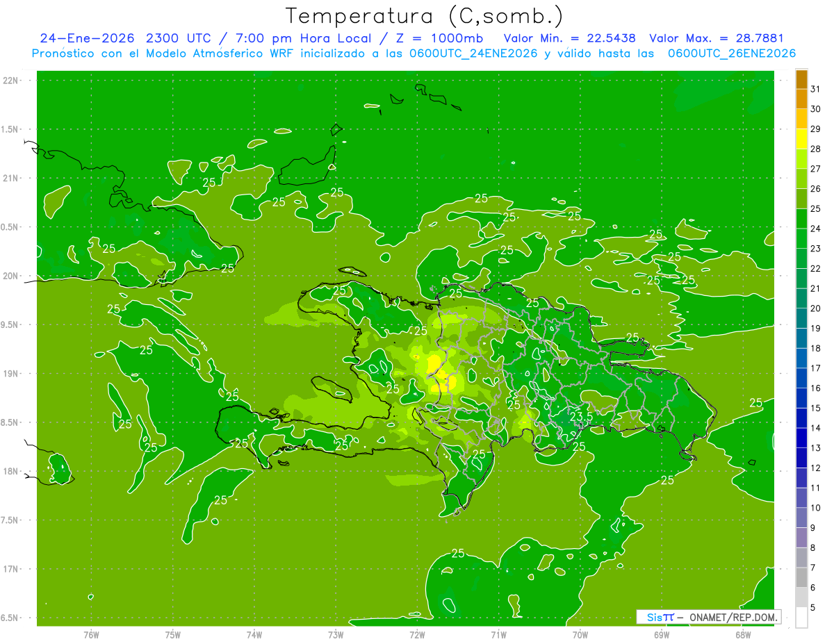Select the date text "24-Ene-2026"

point(87,38)
